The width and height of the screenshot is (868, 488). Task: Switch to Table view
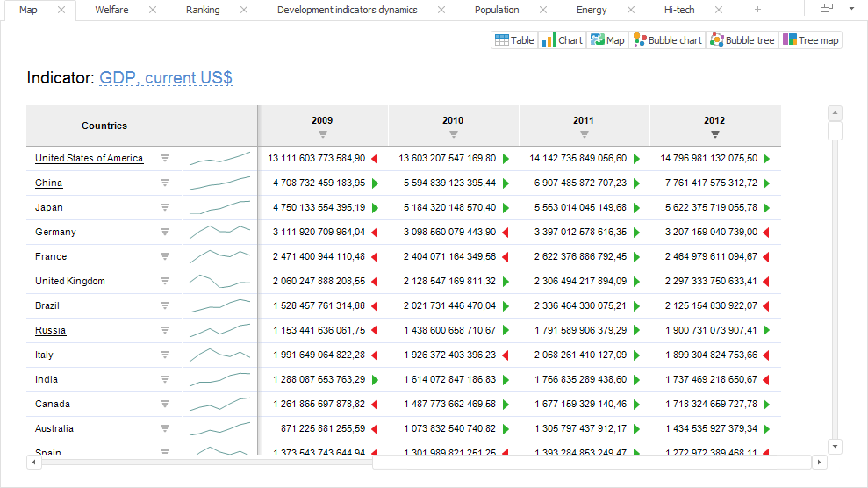(x=514, y=40)
